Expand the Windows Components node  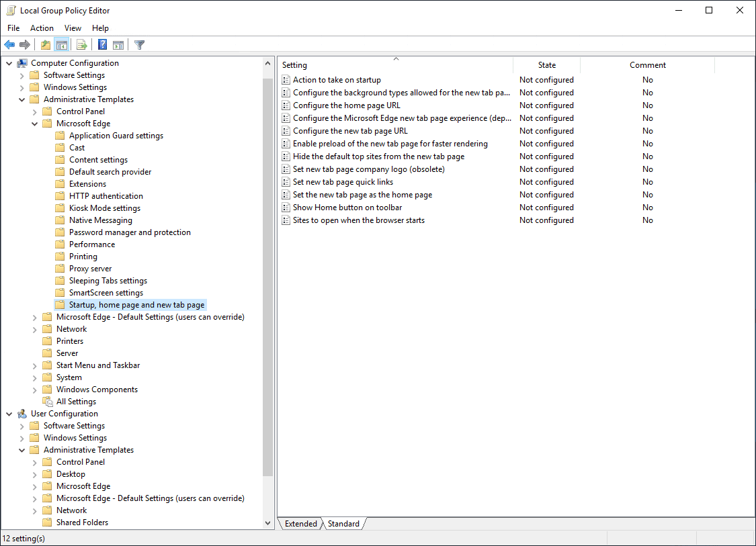coord(35,390)
